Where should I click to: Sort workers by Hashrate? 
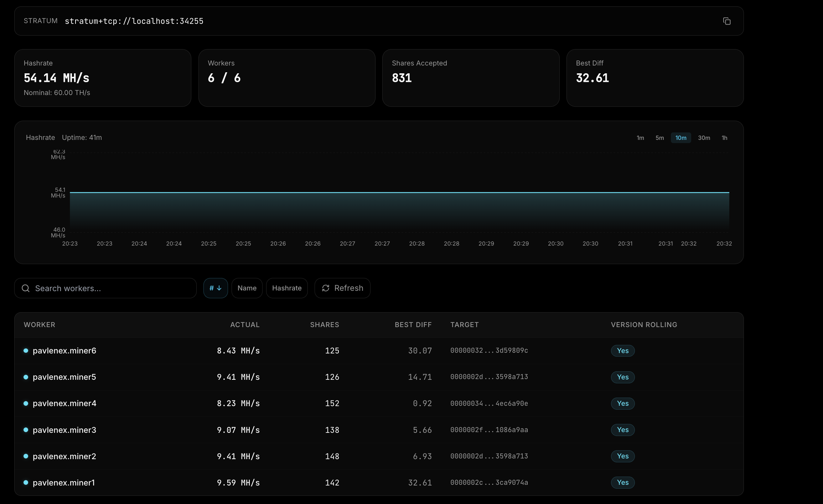tap(287, 288)
